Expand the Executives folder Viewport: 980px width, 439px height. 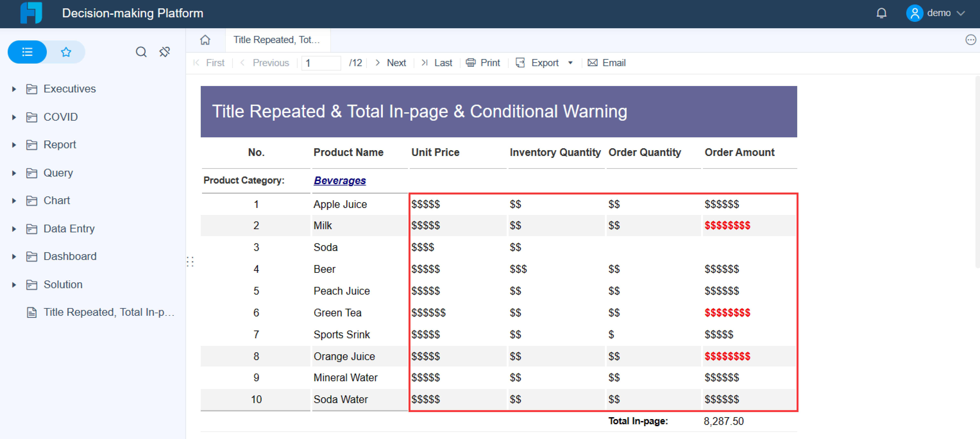tap(14, 89)
